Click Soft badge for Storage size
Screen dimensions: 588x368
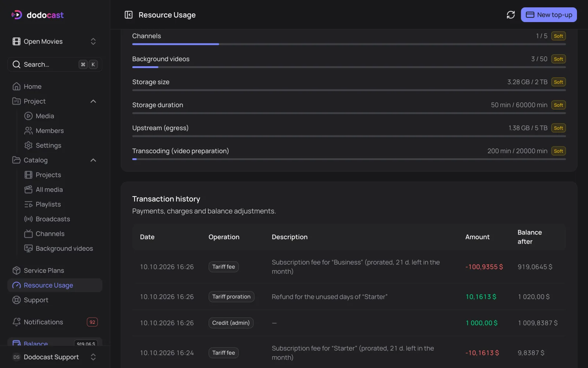pyautogui.click(x=558, y=82)
